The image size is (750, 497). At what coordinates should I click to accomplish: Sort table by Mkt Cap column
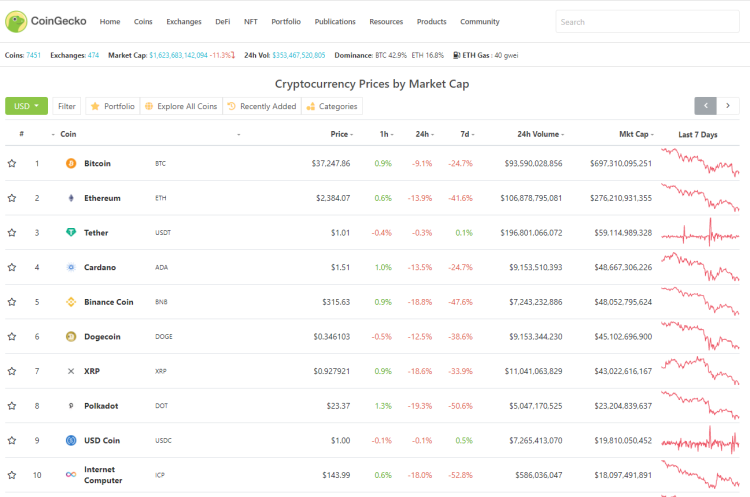tap(636, 134)
